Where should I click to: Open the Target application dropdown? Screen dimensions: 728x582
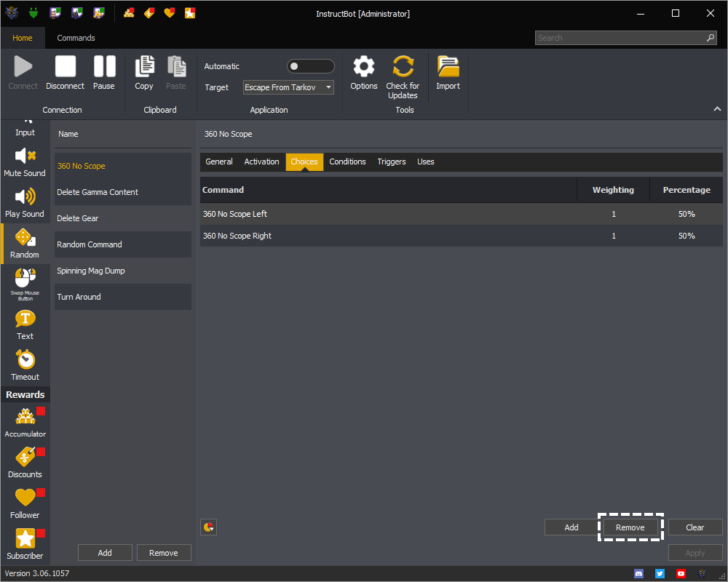[288, 87]
